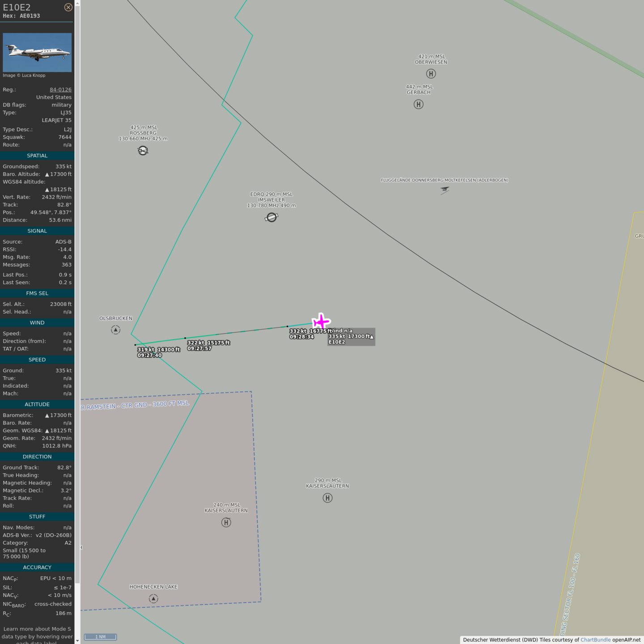Screen dimensions: 644x644
Task: Close the E10E2 aircraft info panel
Action: pyautogui.click(x=68, y=7)
